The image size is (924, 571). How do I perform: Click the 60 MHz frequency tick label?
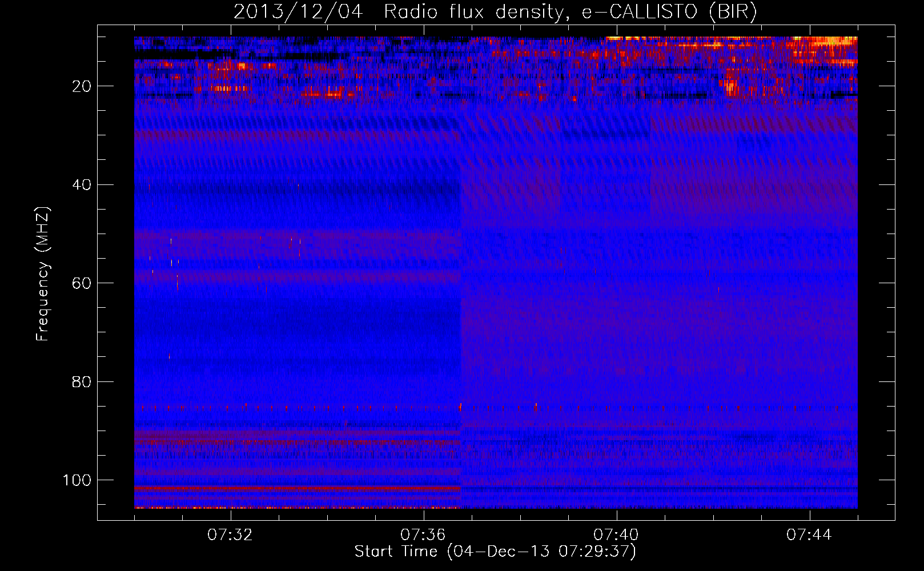click(x=82, y=283)
